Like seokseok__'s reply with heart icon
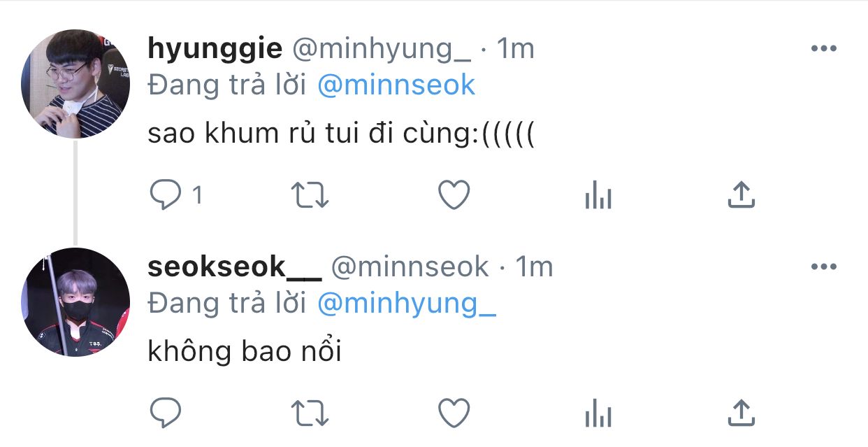Screen dimensions: 868x447 (x=454, y=413)
